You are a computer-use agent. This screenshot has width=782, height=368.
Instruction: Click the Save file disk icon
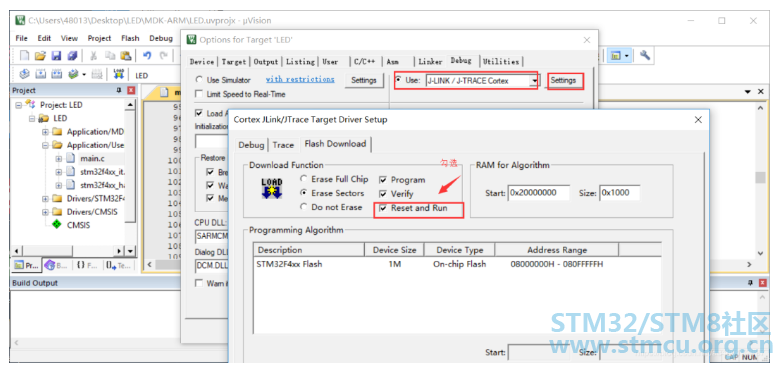(x=56, y=55)
